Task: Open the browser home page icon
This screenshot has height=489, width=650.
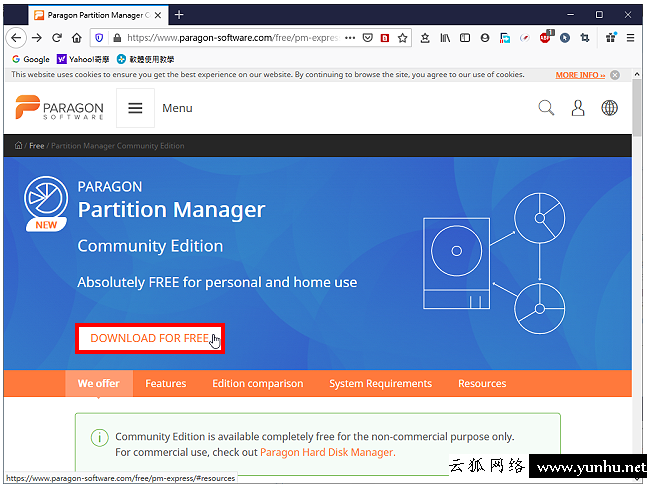Action: [x=77, y=38]
